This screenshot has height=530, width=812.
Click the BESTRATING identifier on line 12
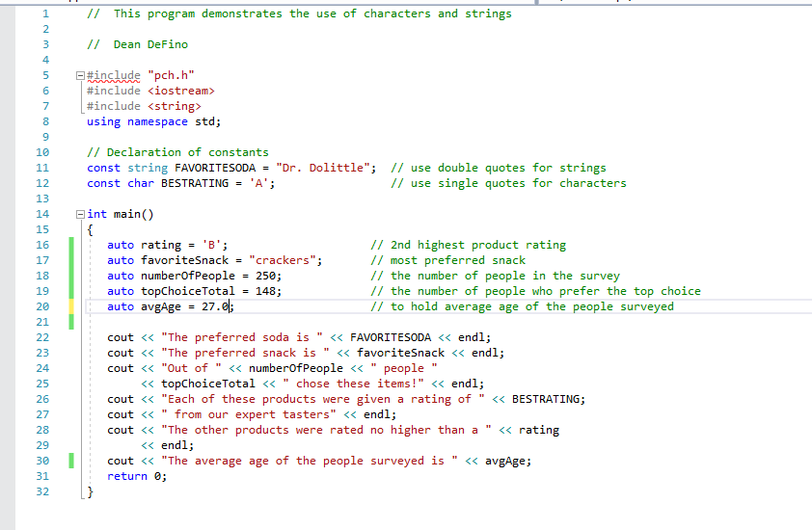195,183
